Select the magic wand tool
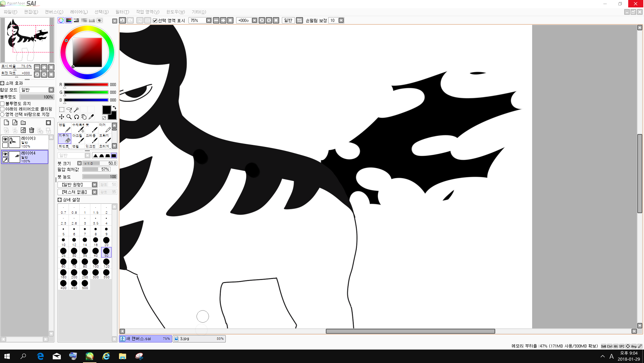644x363 pixels. 77,110
